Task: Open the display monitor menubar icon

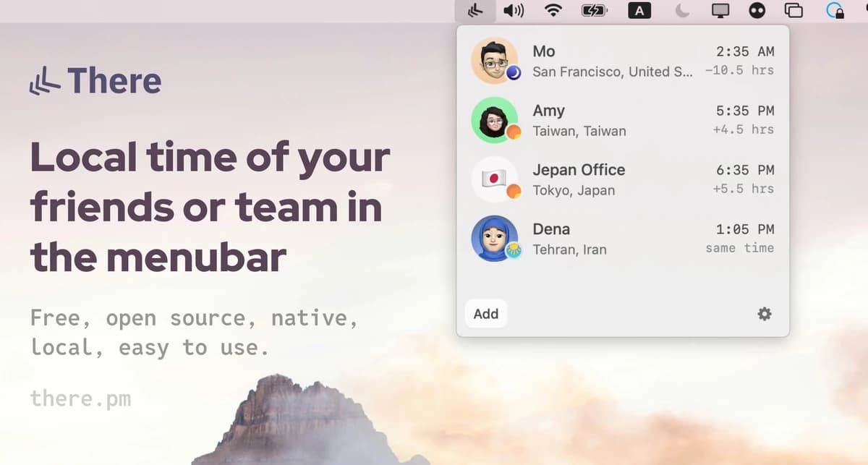Action: 720,11
